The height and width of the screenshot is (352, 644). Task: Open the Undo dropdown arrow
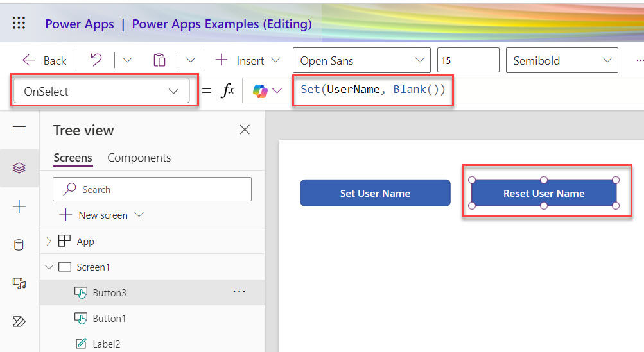point(127,60)
